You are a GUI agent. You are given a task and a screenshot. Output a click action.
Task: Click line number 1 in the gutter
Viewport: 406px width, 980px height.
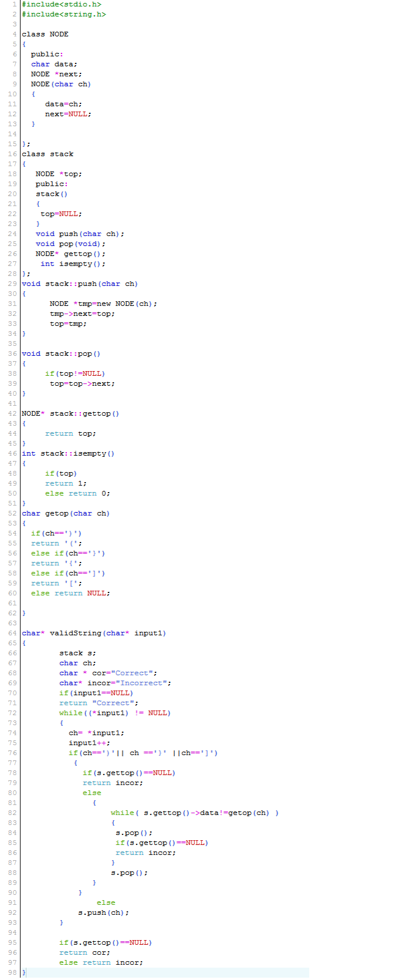(x=15, y=4)
